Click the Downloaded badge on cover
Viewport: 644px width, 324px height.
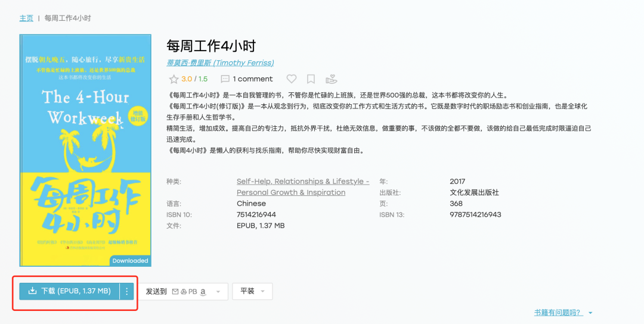click(130, 261)
